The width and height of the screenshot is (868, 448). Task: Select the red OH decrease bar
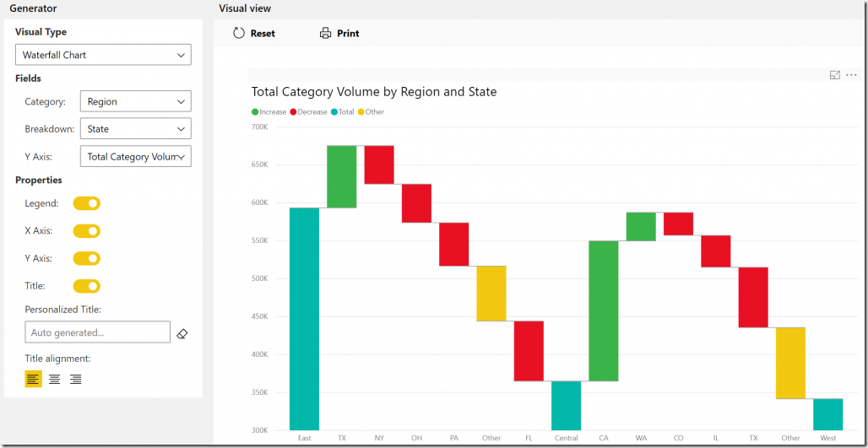416,203
